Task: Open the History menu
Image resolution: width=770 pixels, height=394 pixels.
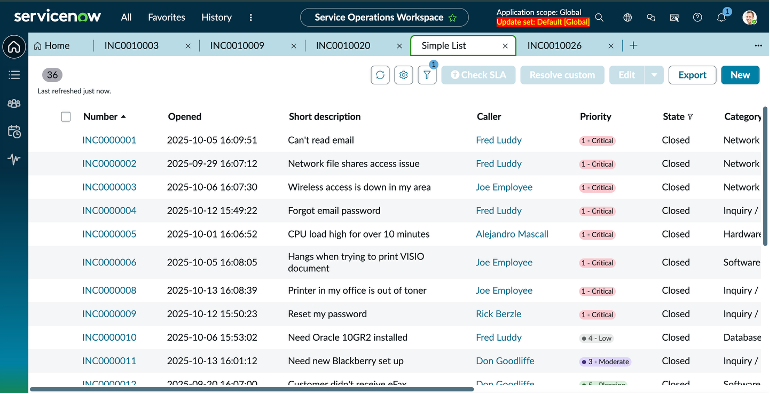Action: click(216, 18)
